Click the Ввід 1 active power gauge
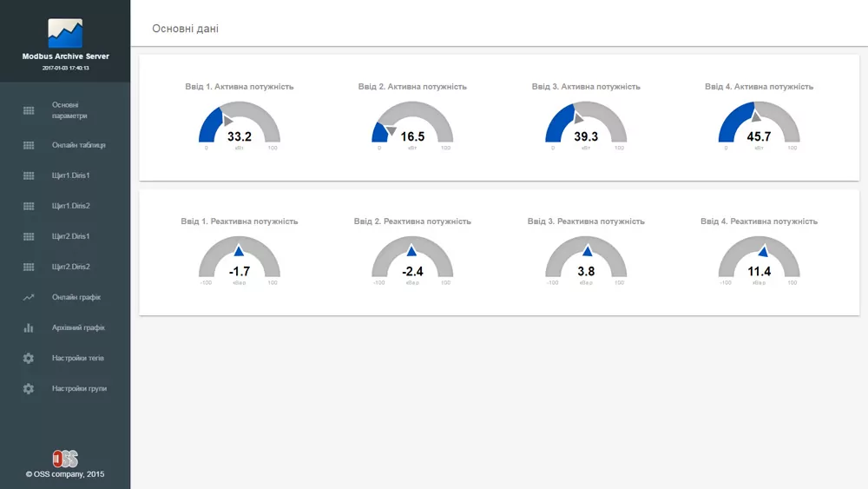The height and width of the screenshot is (489, 868). coord(240,122)
